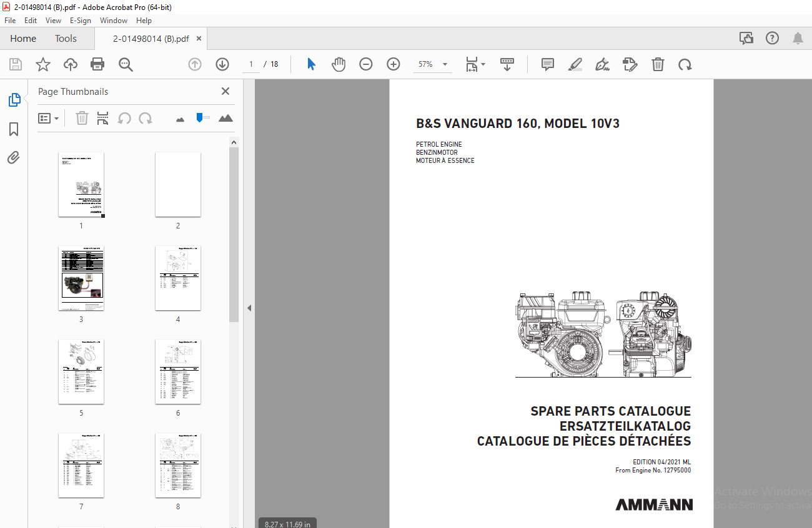The height and width of the screenshot is (528, 812).
Task: Choose the selection arrow tool
Action: (x=311, y=64)
